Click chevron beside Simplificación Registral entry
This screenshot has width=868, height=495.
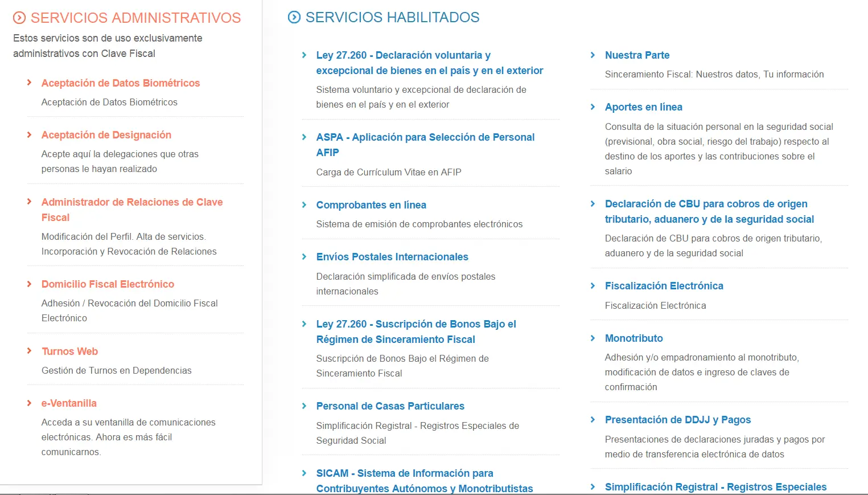593,486
